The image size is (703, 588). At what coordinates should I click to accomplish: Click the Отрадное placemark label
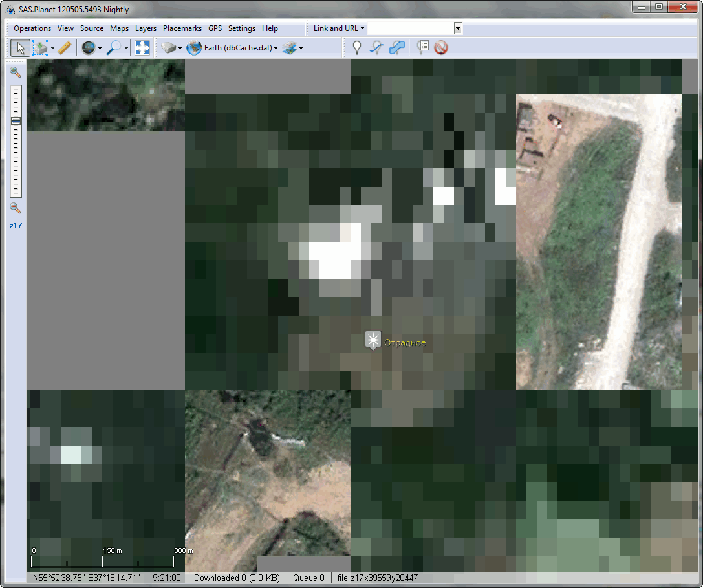click(404, 343)
